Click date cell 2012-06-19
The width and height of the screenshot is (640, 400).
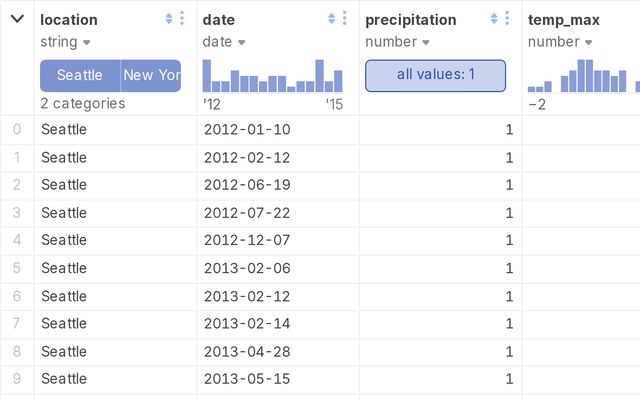pos(247,185)
